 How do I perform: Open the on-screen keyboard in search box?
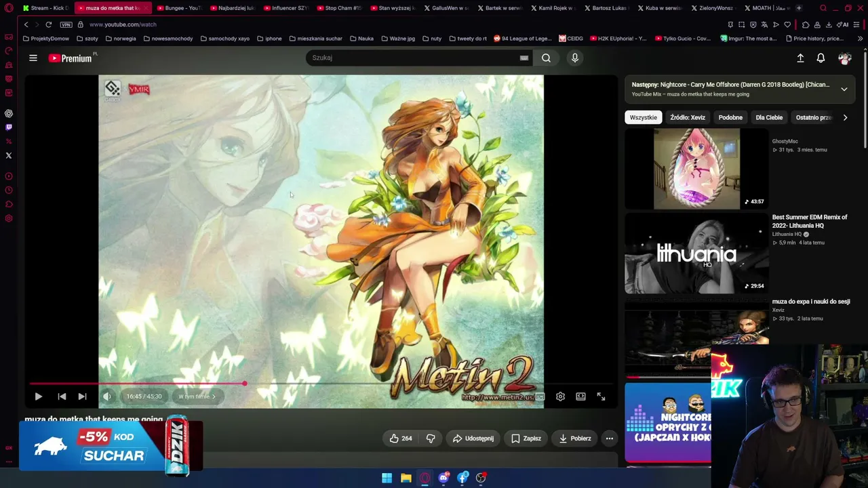(x=524, y=58)
